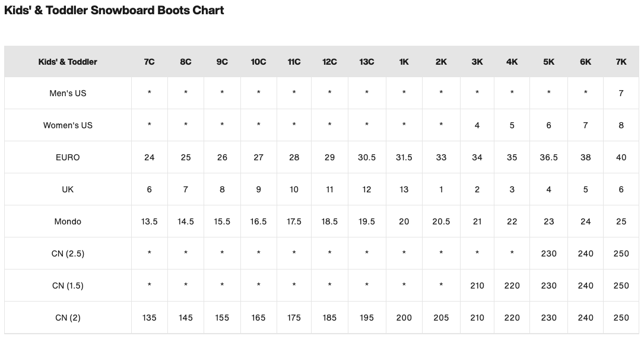
Task: Click the Kids' & Toddler column header
Action: (x=68, y=62)
